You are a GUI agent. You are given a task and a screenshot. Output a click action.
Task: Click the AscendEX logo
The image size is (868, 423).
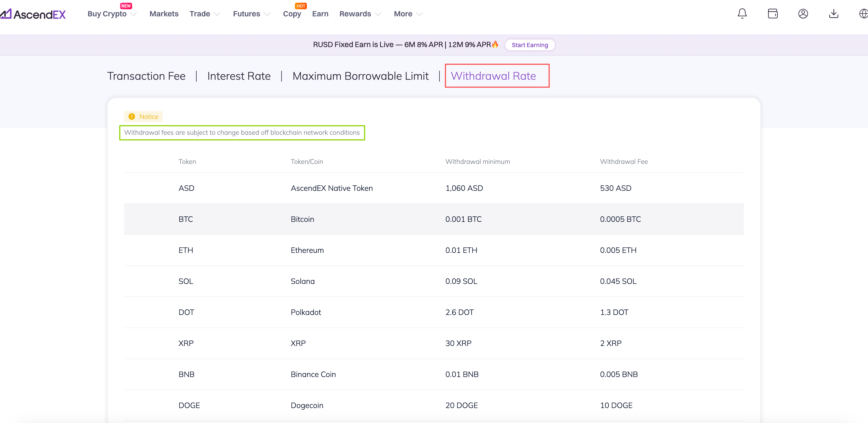point(33,14)
